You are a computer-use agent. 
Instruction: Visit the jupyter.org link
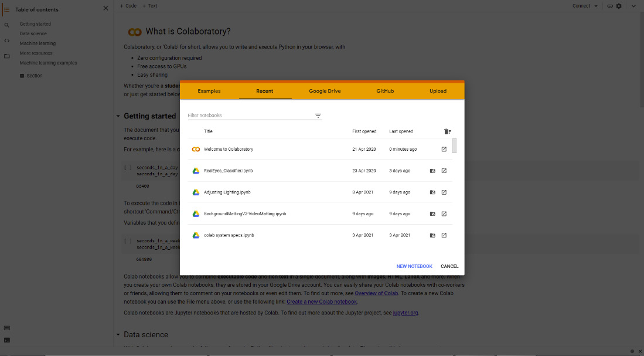click(406, 313)
